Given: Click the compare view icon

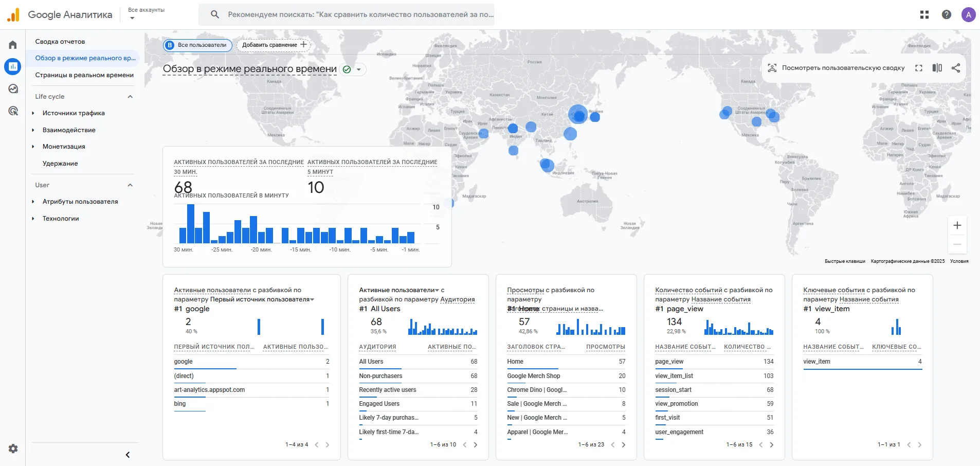Looking at the screenshot, I should point(937,68).
